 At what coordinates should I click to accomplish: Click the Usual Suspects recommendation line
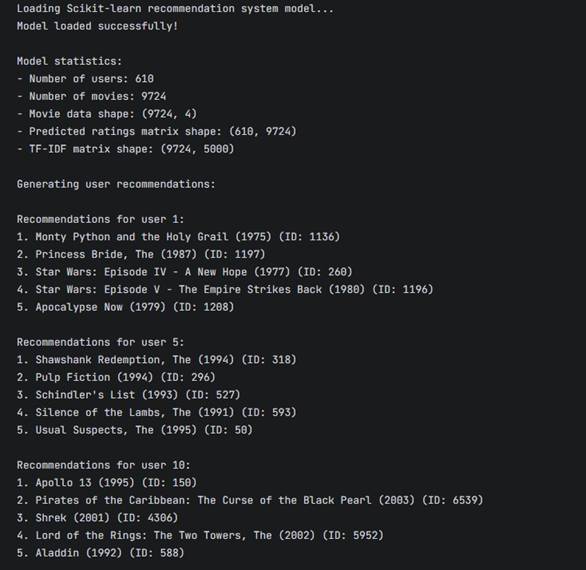[x=135, y=430]
